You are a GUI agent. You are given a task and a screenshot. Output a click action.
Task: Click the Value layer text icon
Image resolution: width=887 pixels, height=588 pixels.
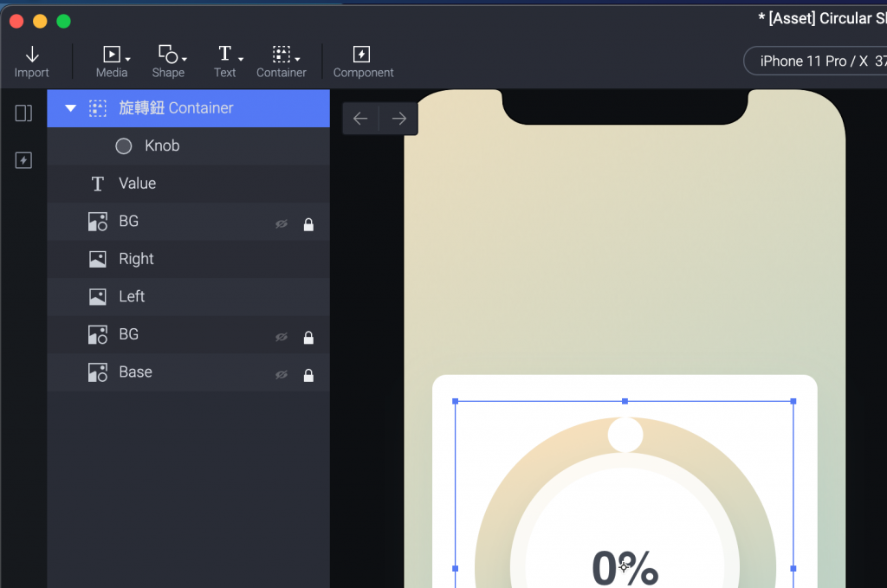[97, 184]
